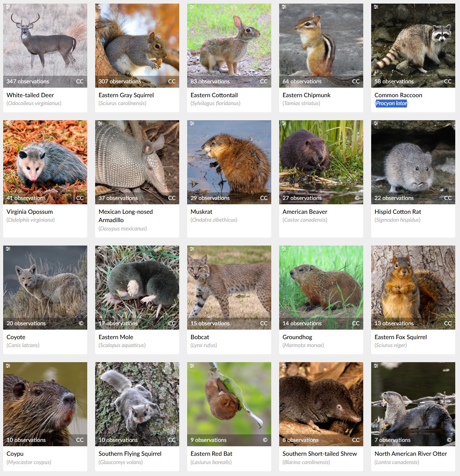Open the 347 observations link for White-tailed Deer

[28, 81]
